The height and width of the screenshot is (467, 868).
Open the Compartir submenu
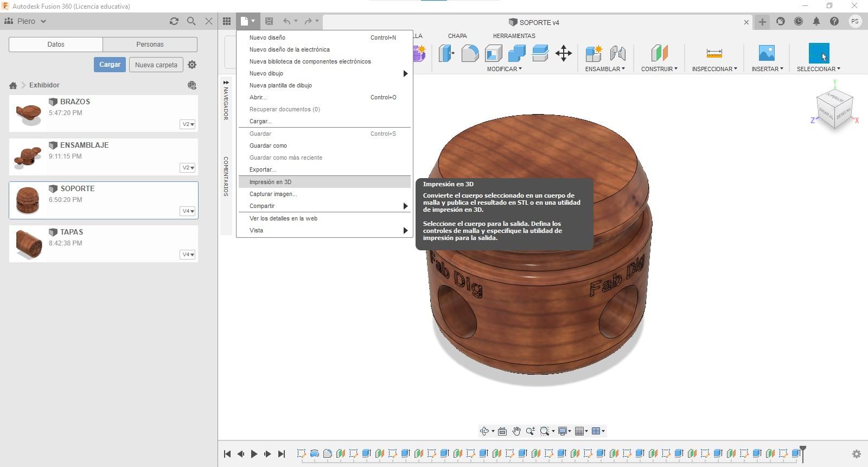tap(324, 206)
